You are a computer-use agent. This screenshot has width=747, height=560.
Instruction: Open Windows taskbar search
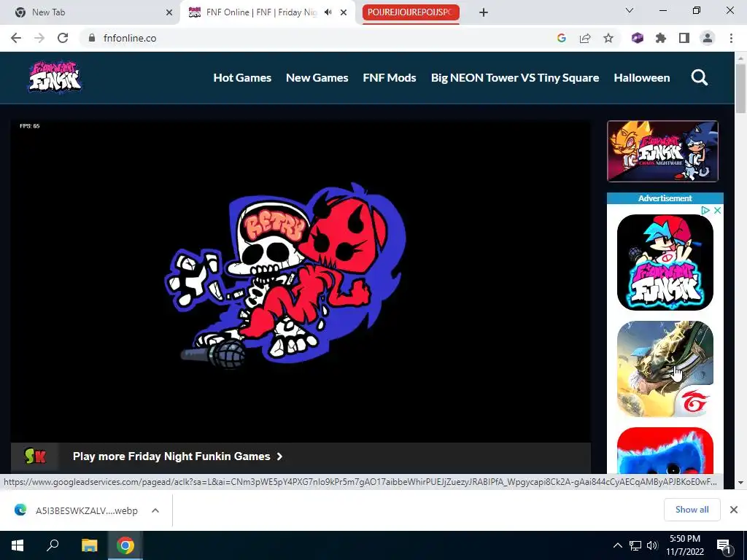click(x=53, y=545)
